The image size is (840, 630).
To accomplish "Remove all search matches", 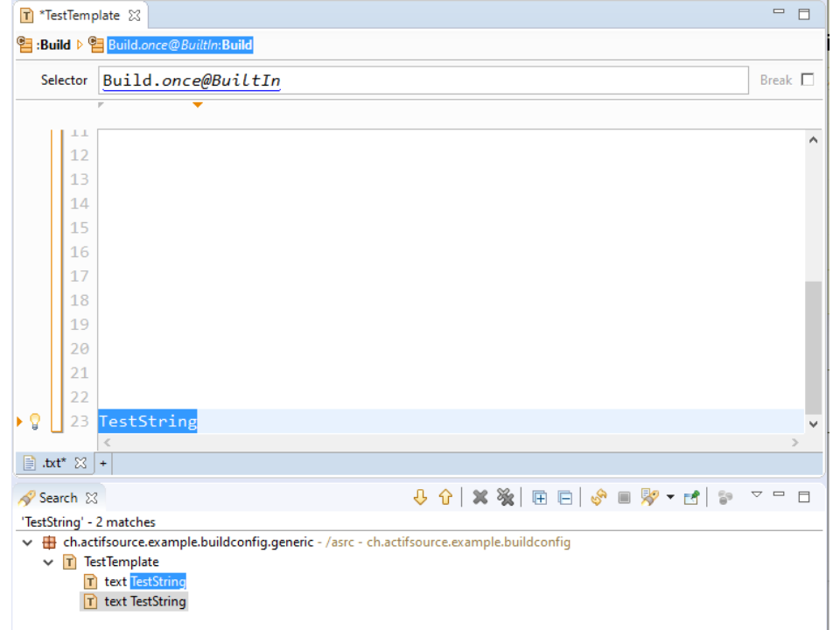I will coord(505,498).
